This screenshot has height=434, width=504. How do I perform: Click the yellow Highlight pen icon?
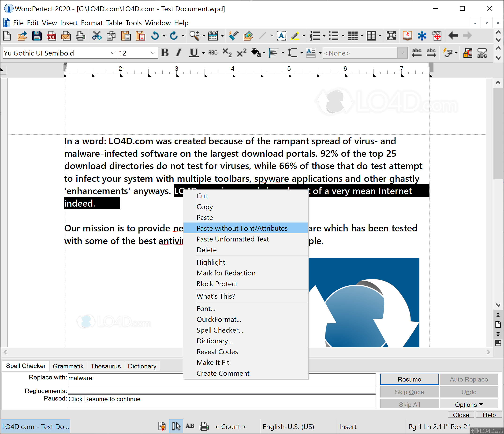(295, 36)
